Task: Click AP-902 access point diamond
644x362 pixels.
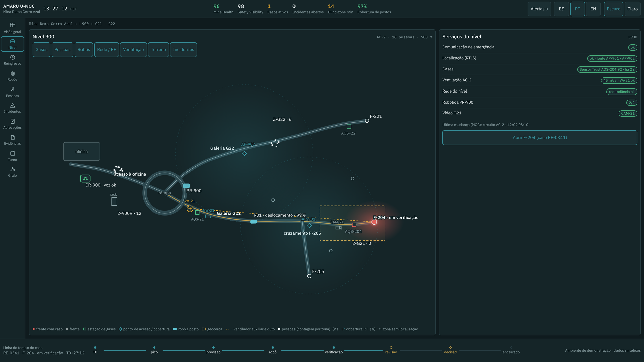Action: [x=244, y=153]
